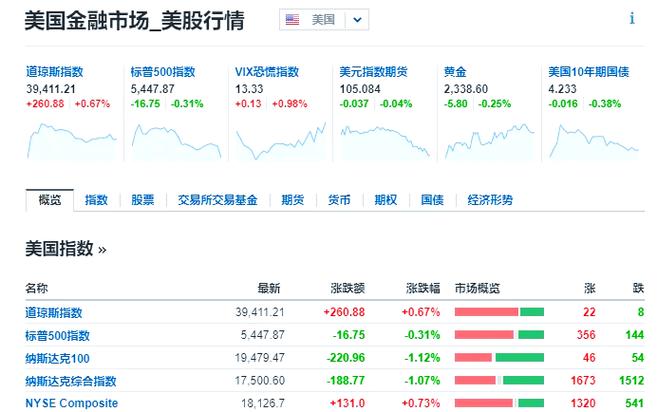The image size is (657, 412).
Task: Open 美元指数期货 ticker link
Action: (x=373, y=72)
